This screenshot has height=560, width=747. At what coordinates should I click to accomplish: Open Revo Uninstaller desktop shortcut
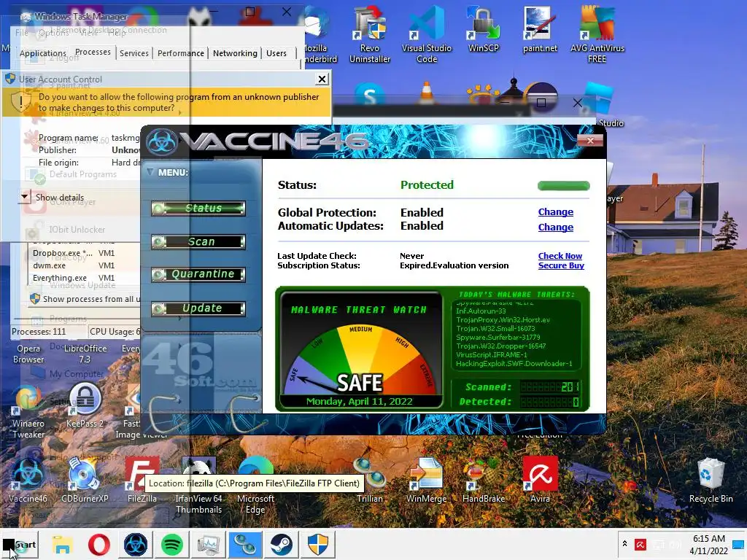(x=370, y=34)
